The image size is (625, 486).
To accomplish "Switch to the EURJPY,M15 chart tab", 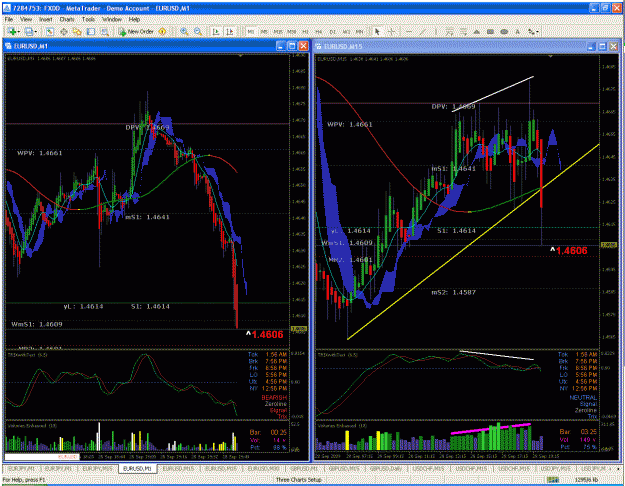I will pyautogui.click(x=97, y=469).
